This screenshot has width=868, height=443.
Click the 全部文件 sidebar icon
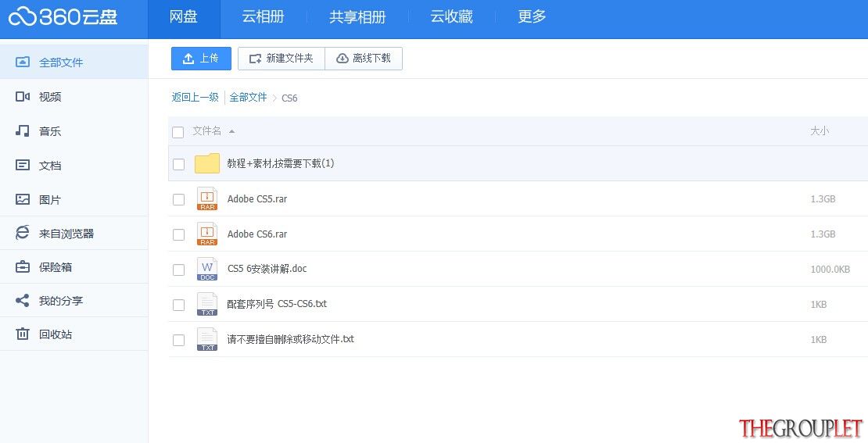tap(22, 62)
